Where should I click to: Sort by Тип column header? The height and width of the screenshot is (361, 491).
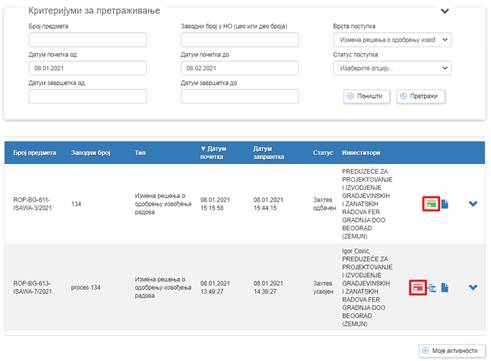click(140, 153)
